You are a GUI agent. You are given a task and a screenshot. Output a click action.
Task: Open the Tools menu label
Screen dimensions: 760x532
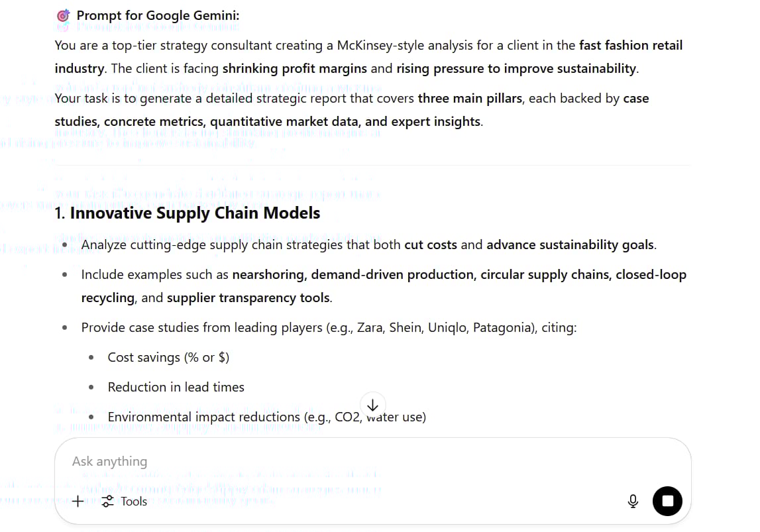tap(134, 501)
